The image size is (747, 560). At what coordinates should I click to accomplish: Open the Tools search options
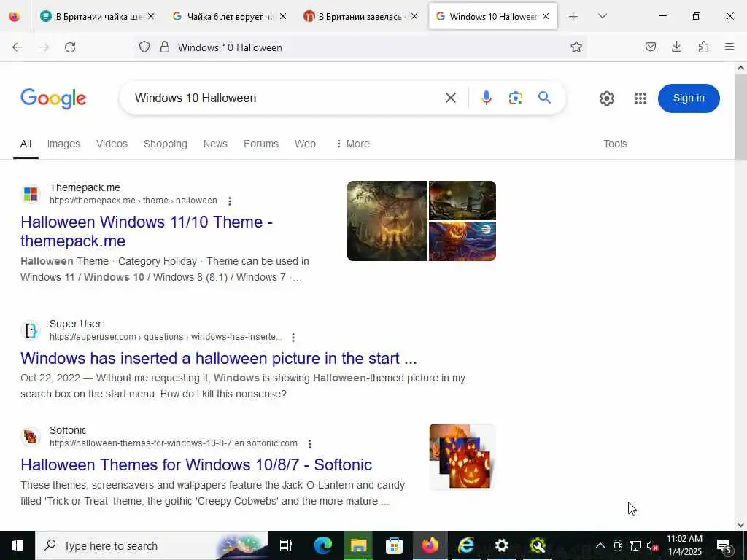click(615, 144)
